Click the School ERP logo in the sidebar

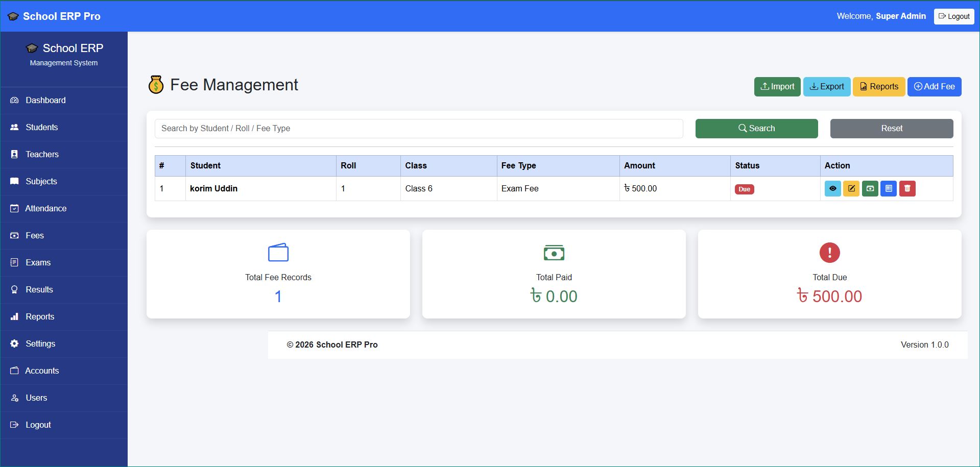click(x=64, y=48)
